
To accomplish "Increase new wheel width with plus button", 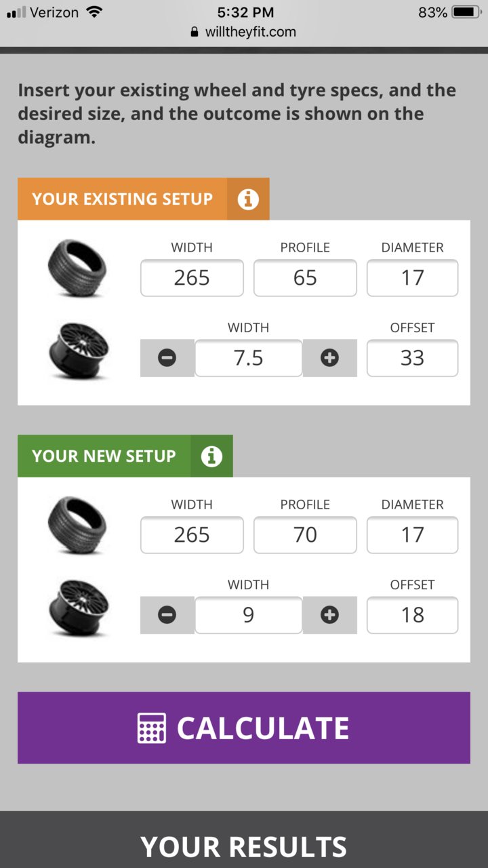I will 329,615.
